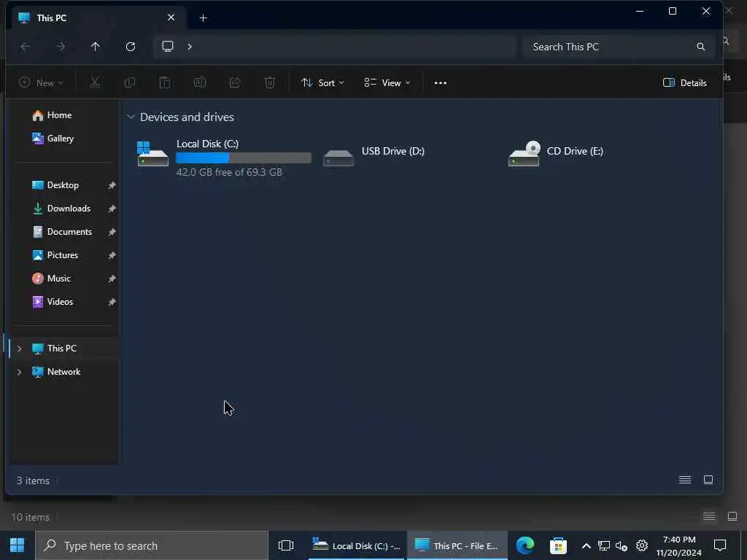
Task: Open the tray settings gear icon
Action: click(642, 545)
